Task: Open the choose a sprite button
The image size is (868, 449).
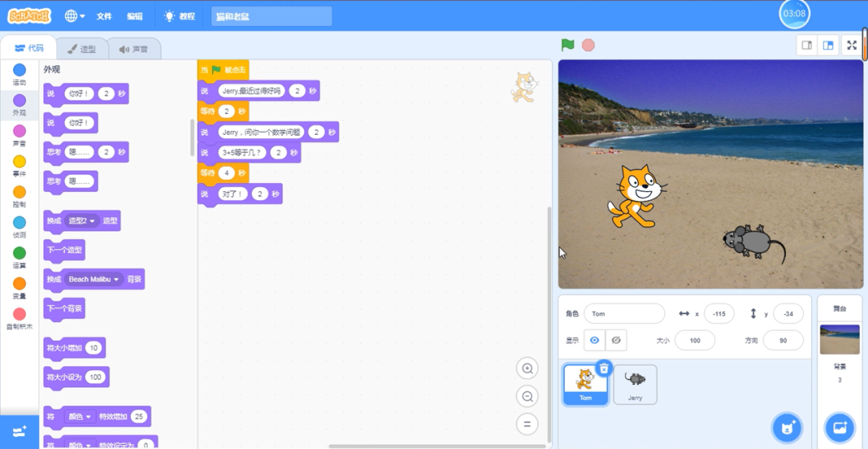Action: pyautogui.click(x=787, y=427)
